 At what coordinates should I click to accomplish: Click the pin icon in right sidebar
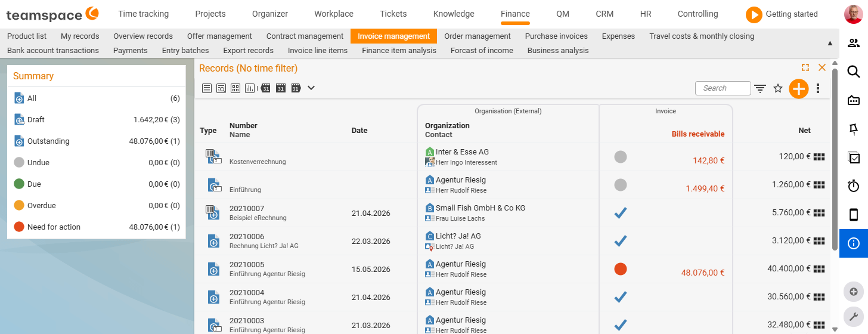pos(854,129)
